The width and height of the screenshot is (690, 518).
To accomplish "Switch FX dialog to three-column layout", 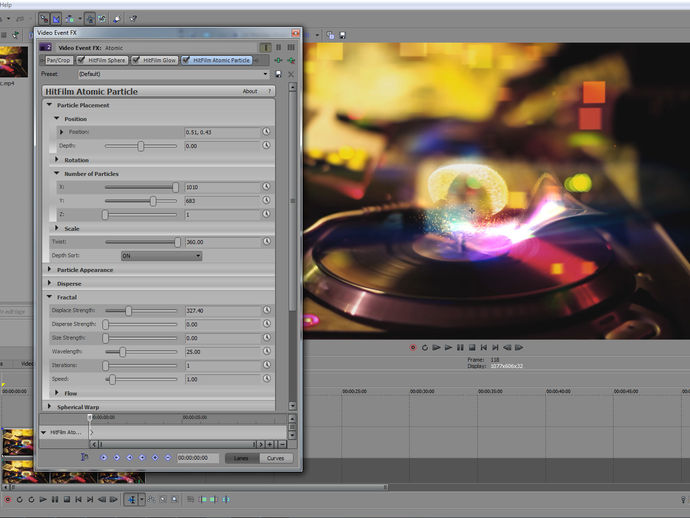I will [291, 47].
